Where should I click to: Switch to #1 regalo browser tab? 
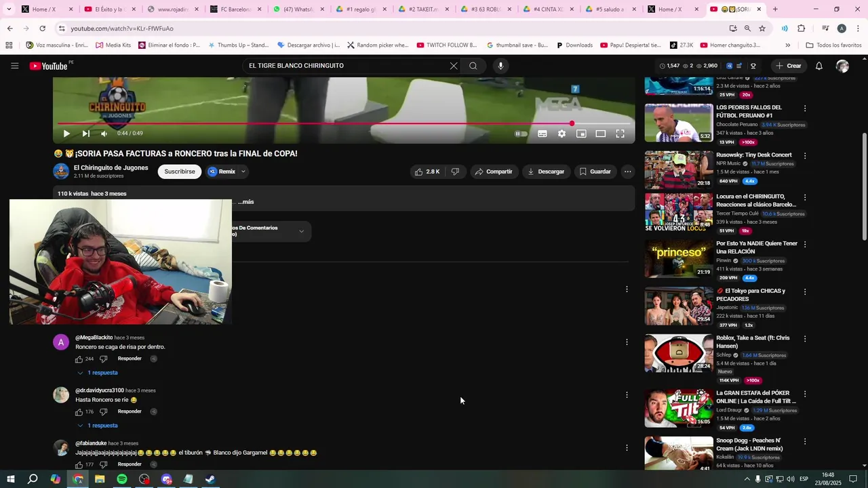point(361,9)
